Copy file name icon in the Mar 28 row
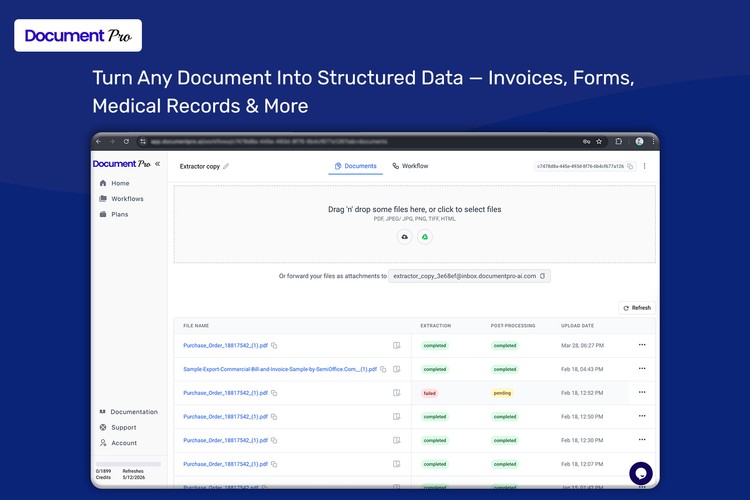The width and height of the screenshot is (750, 500). 274,345
